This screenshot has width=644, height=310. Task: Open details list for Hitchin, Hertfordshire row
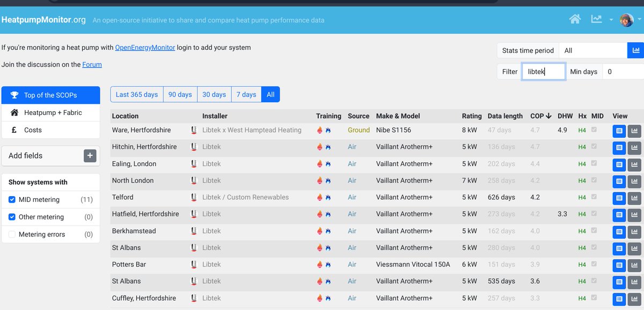click(x=619, y=147)
